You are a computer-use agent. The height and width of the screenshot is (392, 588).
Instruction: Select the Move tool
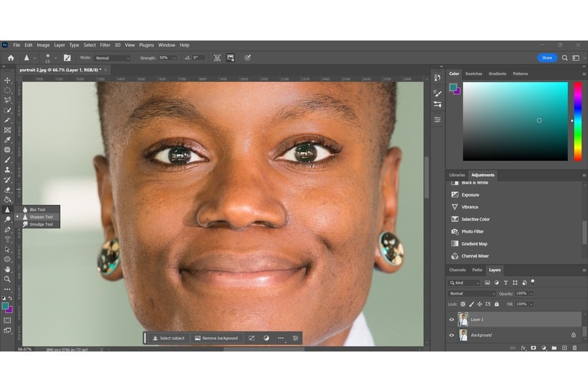(7, 80)
